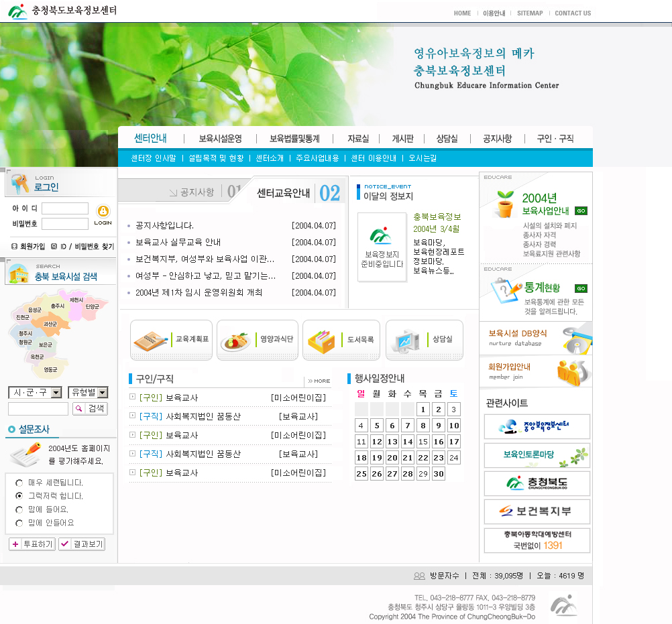Select the 매우 세련됩니다 radio option

pyautogui.click(x=19, y=483)
